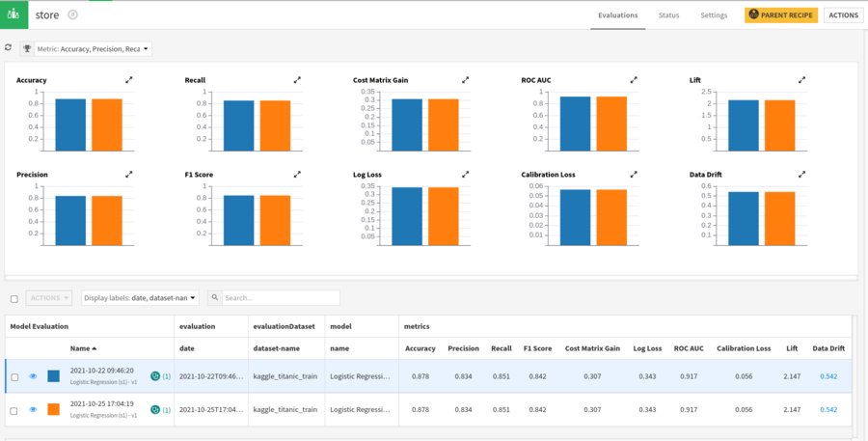
Task: Toggle eye visibility for the 2021-10-22 evaluation
Action: tap(33, 376)
